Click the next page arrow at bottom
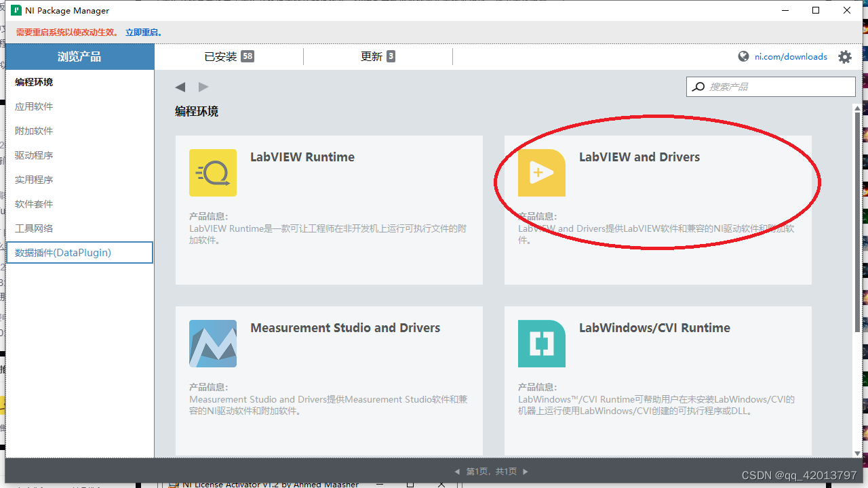Image resolution: width=868 pixels, height=488 pixels. [x=526, y=471]
